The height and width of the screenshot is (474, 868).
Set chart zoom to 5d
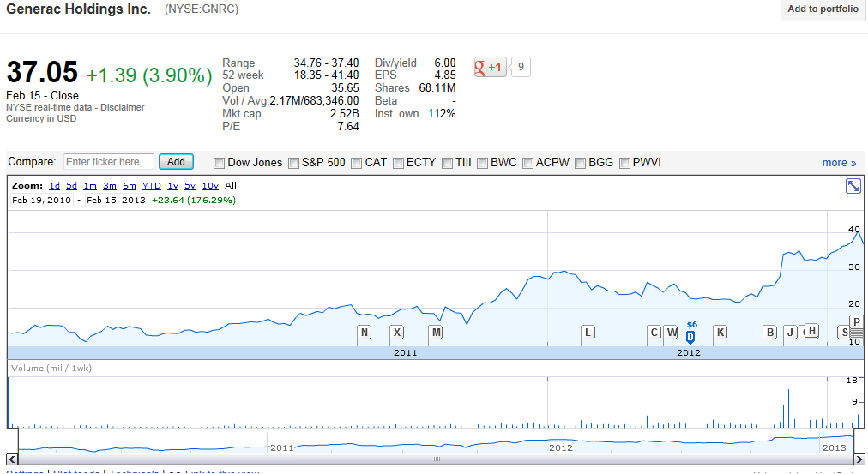click(71, 186)
